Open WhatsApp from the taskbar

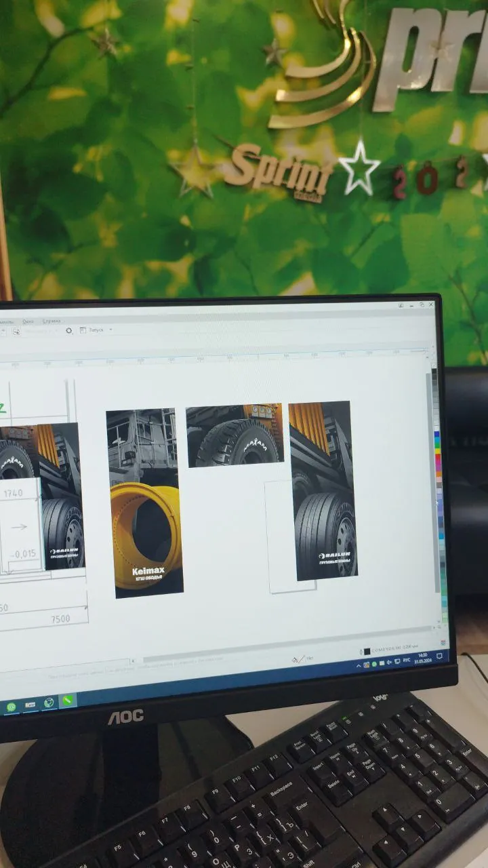click(x=12, y=707)
